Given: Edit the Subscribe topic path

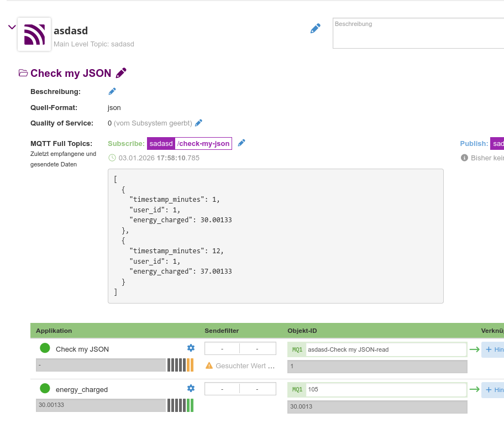Looking at the screenshot, I should [x=242, y=143].
